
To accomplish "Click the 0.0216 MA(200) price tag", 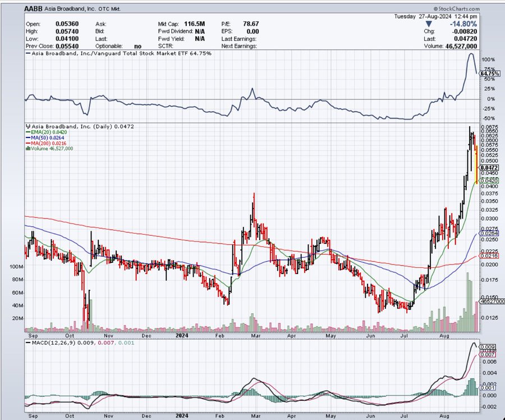I will click(489, 255).
